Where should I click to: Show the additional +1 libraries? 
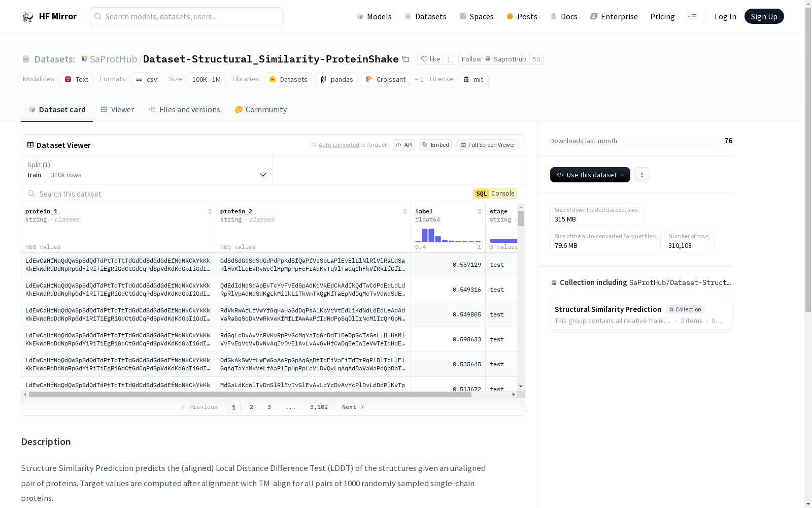coord(419,79)
